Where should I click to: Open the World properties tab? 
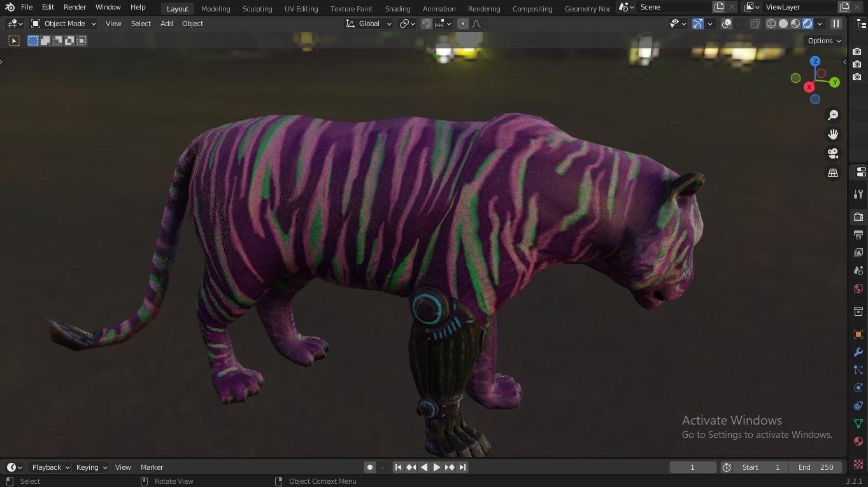(x=858, y=288)
